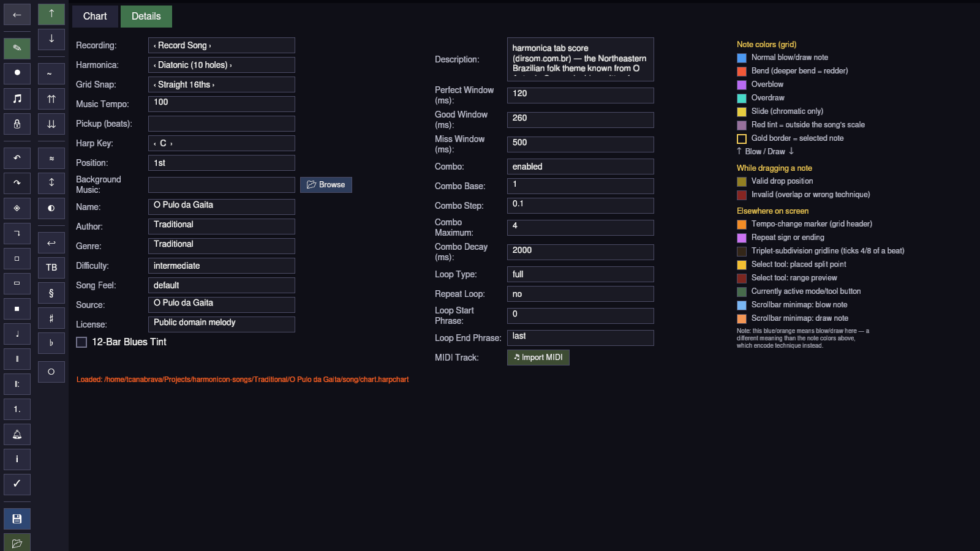Click the Loop Type 'full' field

pyautogui.click(x=581, y=274)
